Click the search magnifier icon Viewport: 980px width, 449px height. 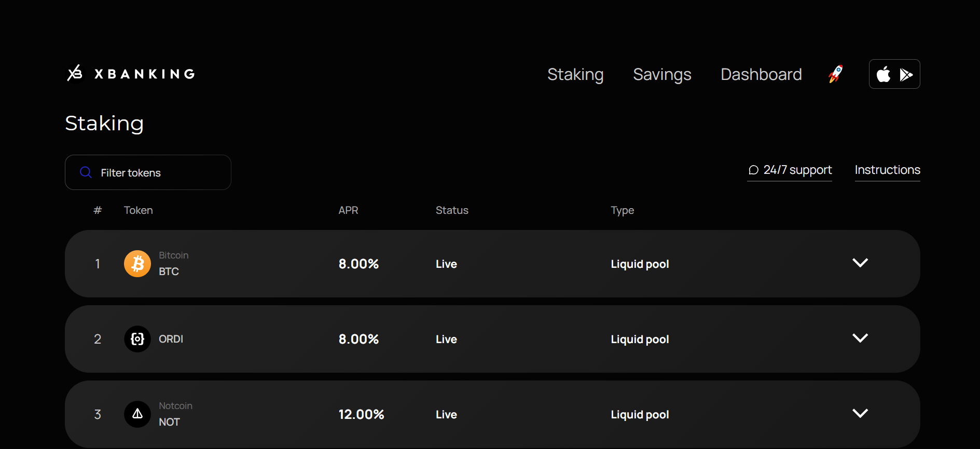point(86,172)
